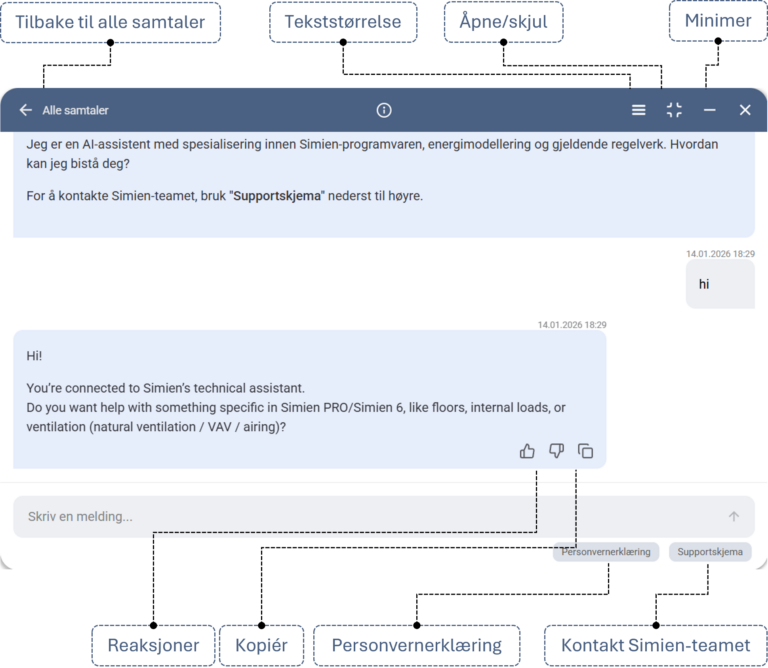Click the "Reaksjoner" callout label
The width and height of the screenshot is (768, 668).
(153, 645)
